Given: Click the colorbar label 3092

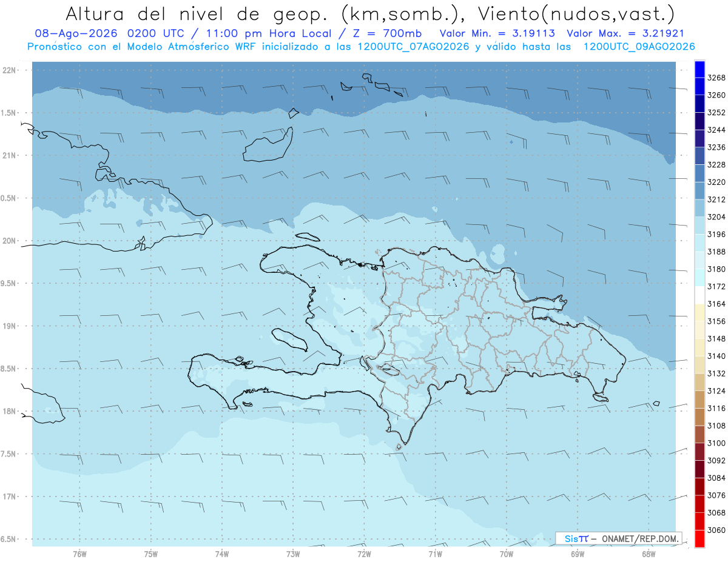Looking at the screenshot, I should (716, 460).
